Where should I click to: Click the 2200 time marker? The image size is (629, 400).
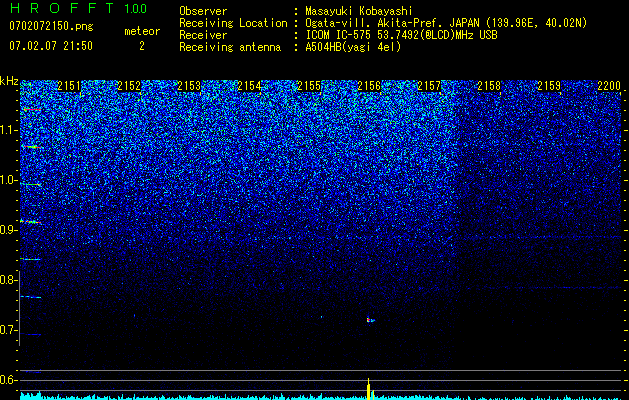(609, 86)
